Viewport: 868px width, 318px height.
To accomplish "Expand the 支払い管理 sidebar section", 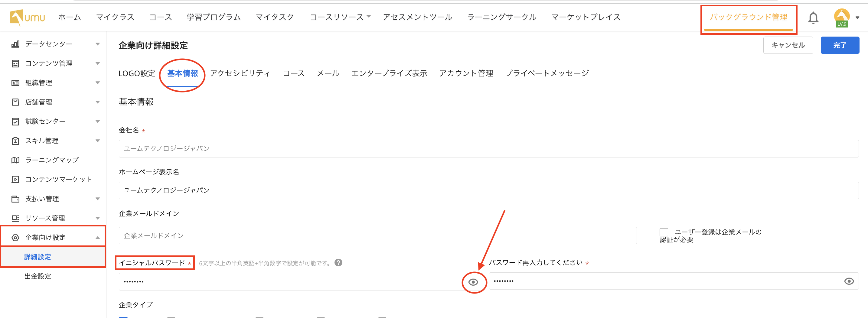I will pyautogui.click(x=98, y=199).
